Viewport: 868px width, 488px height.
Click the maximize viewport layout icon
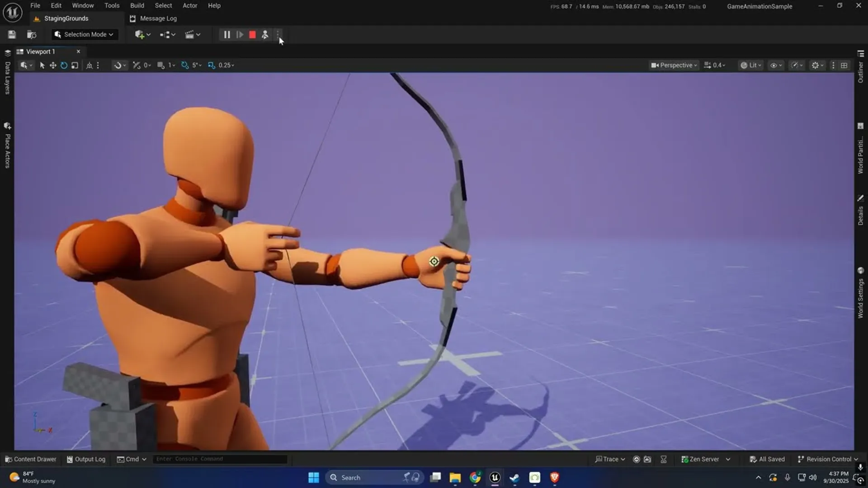(844, 65)
